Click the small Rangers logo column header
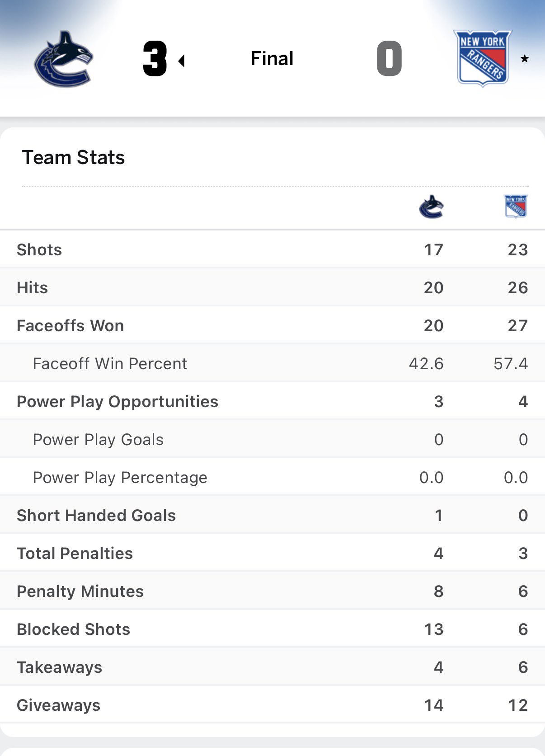This screenshot has height=756, width=545. tap(516, 207)
